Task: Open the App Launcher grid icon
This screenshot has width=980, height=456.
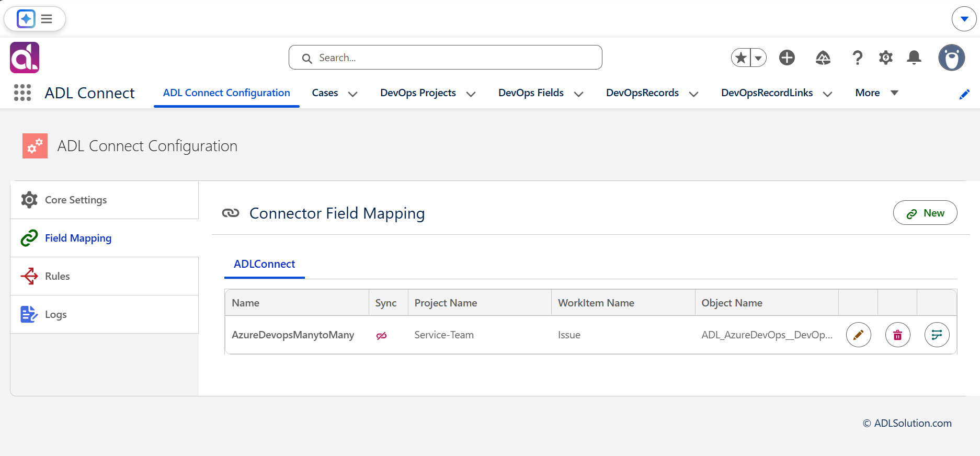Action: (22, 93)
